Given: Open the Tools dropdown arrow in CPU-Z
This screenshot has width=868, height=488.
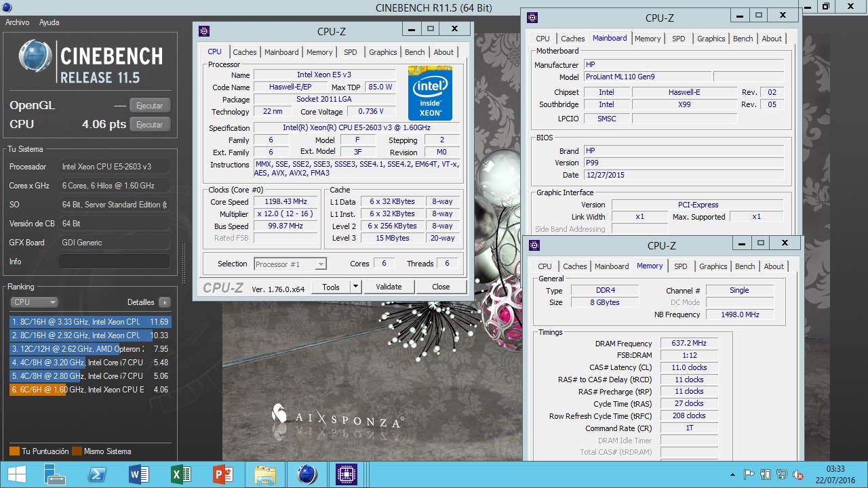Looking at the screenshot, I should pos(355,287).
